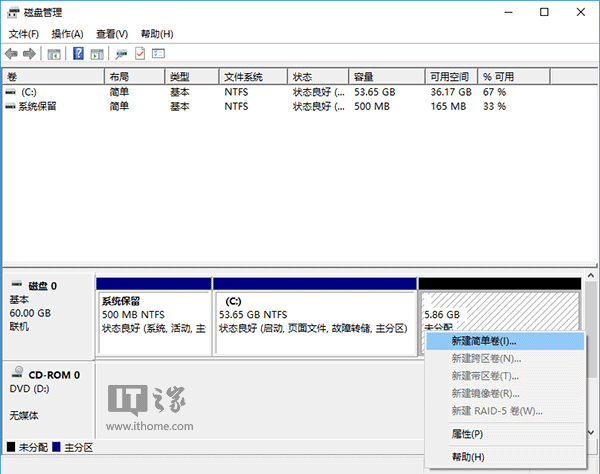Click the 500 MB capacity cell
The height and width of the screenshot is (474, 600).
372,106
